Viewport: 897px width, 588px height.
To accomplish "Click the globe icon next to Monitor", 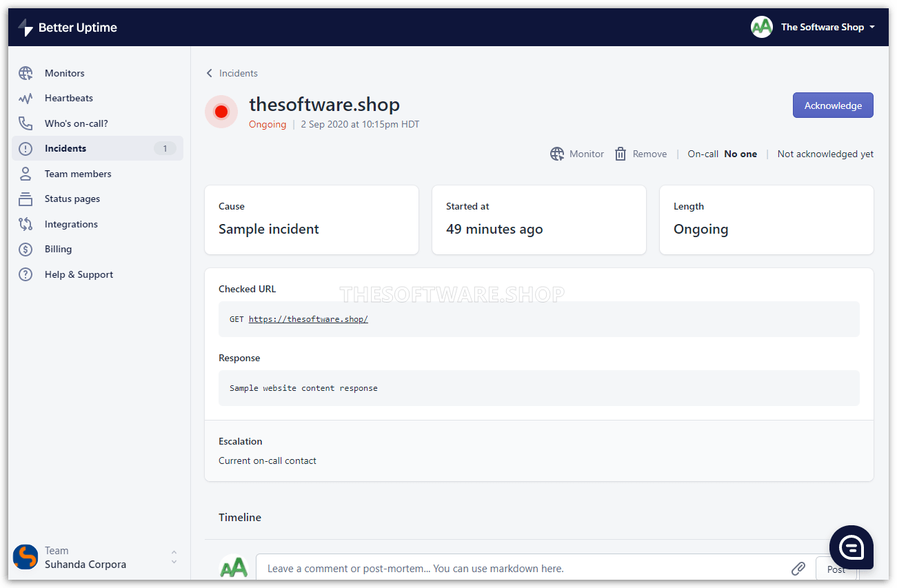I will pyautogui.click(x=557, y=154).
